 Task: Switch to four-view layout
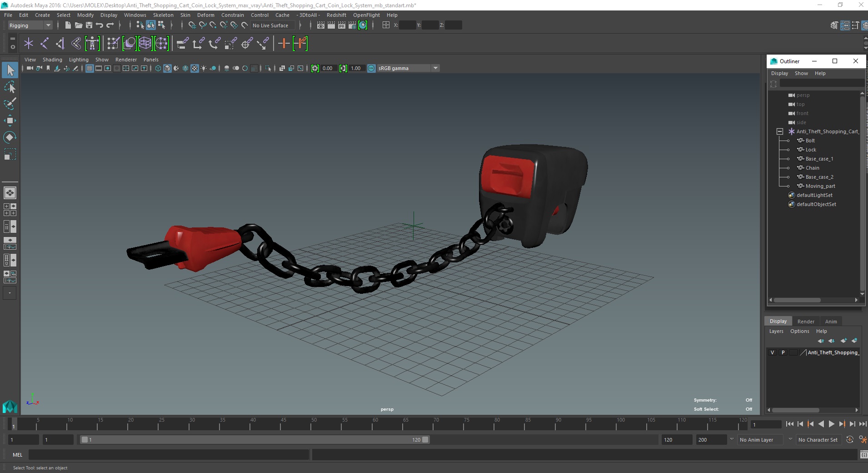(10, 210)
